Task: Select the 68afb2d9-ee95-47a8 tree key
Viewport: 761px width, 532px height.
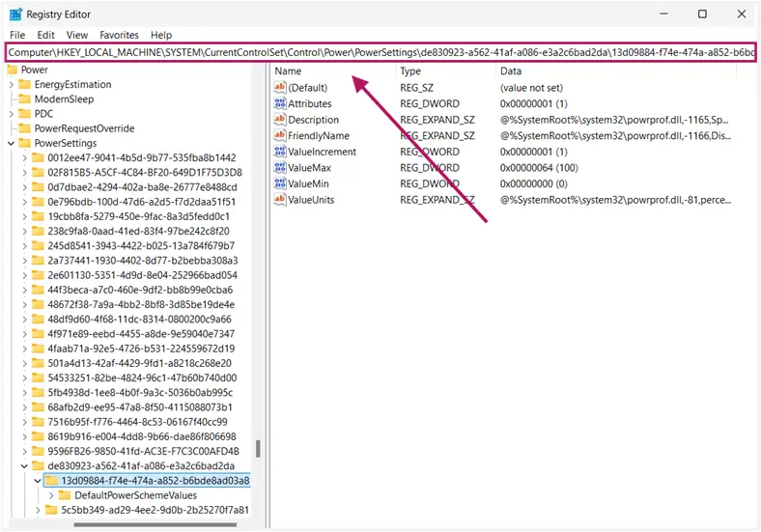Action: click(x=140, y=406)
